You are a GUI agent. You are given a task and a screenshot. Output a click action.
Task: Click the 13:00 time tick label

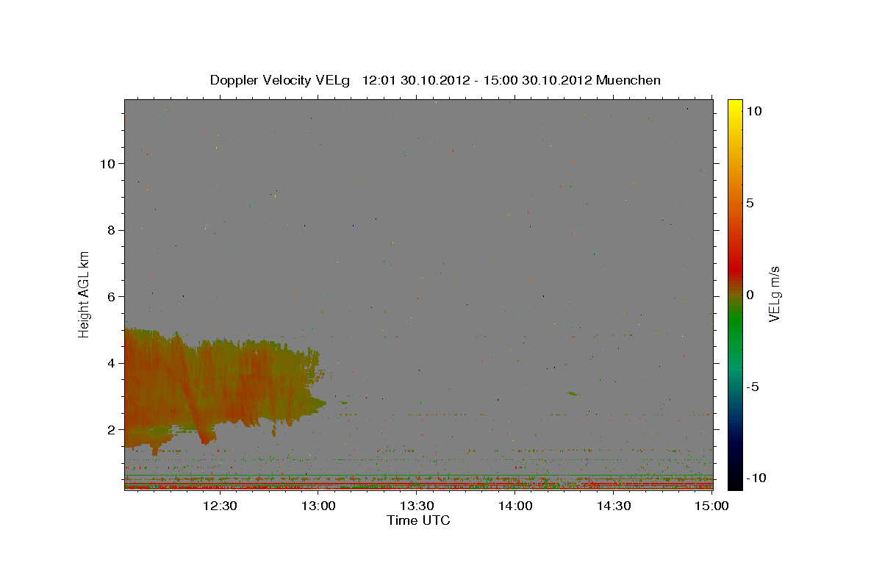click(x=319, y=506)
